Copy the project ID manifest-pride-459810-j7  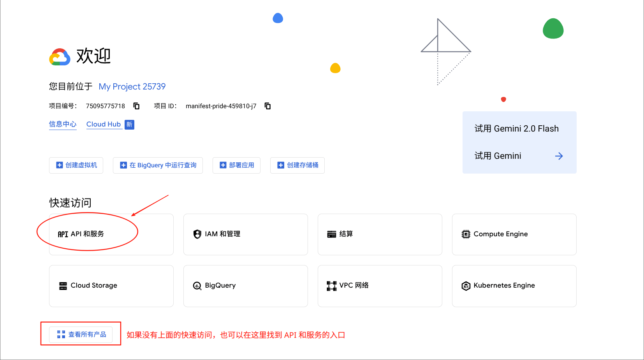coord(267,106)
